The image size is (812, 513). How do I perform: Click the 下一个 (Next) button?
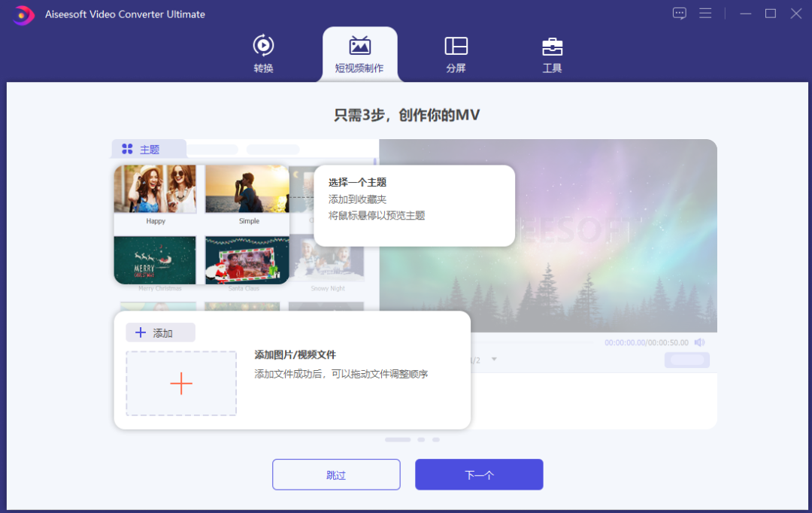(x=479, y=474)
